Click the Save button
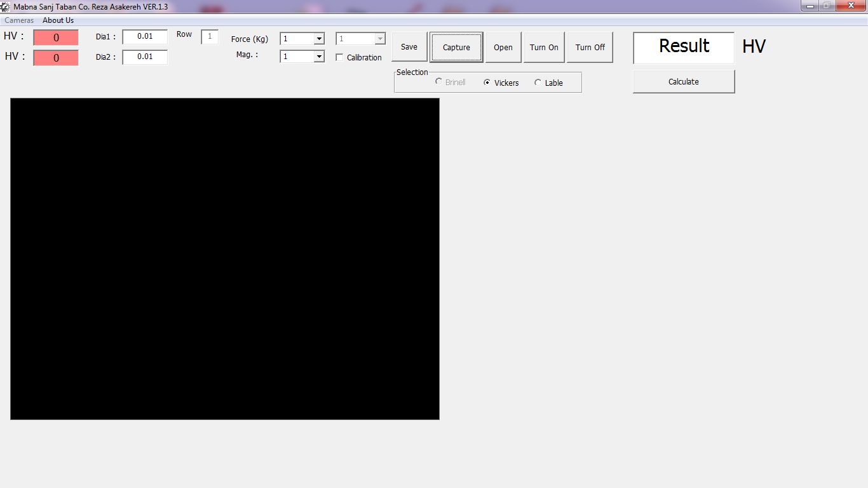This screenshot has width=868, height=488. [409, 47]
